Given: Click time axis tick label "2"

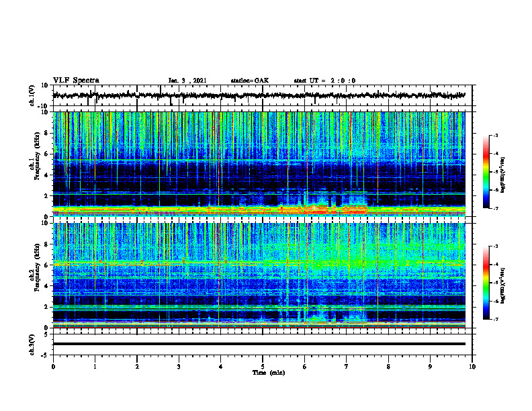Looking at the screenshot, I should pyautogui.click(x=137, y=367).
